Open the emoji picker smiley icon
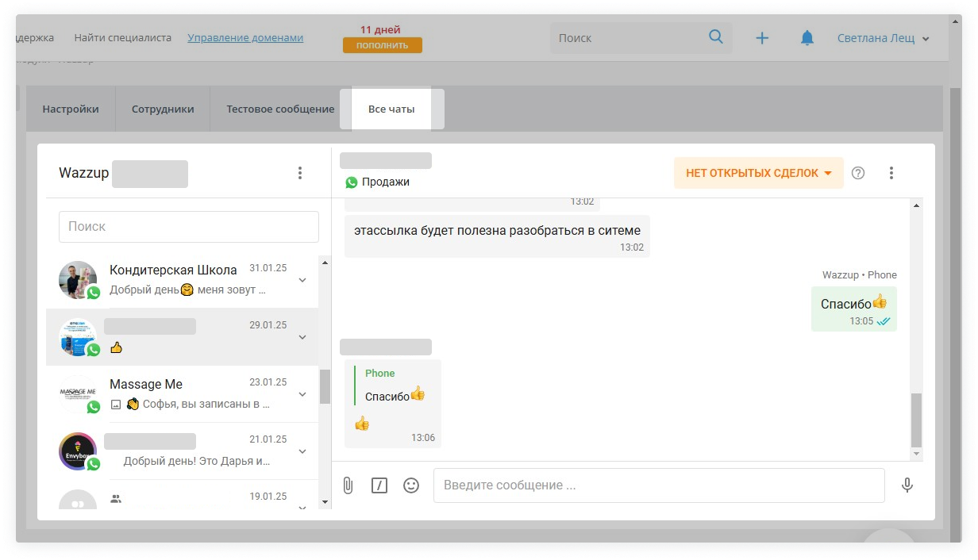 coord(411,485)
